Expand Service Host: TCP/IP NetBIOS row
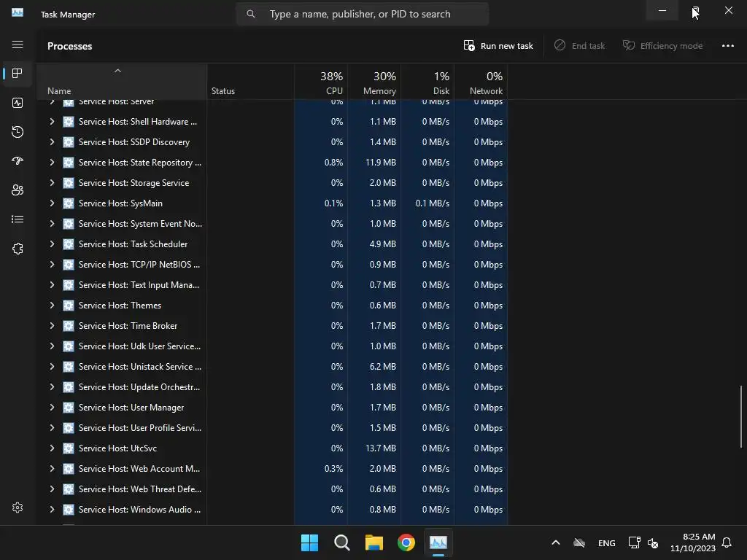 click(52, 265)
